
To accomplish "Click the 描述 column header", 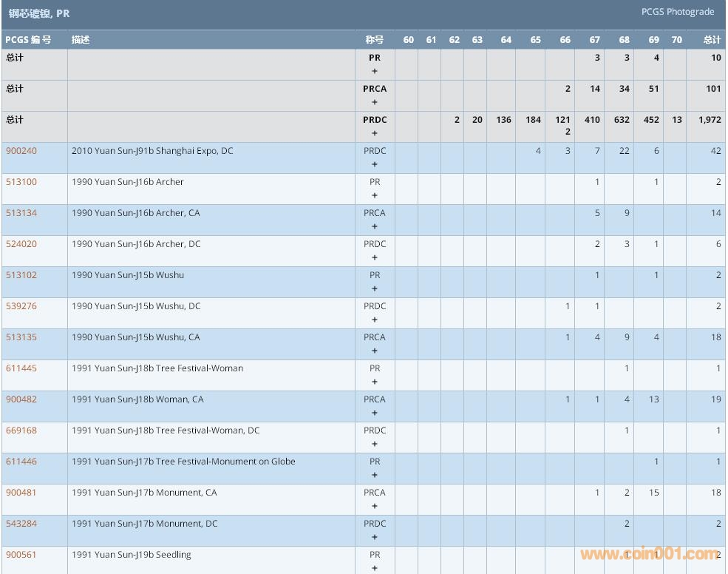I will tap(81, 40).
